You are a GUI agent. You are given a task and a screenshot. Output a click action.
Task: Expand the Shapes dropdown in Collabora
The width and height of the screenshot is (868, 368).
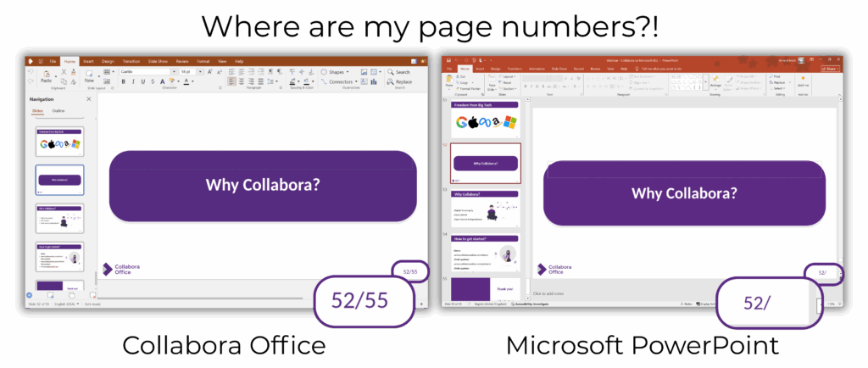349,72
